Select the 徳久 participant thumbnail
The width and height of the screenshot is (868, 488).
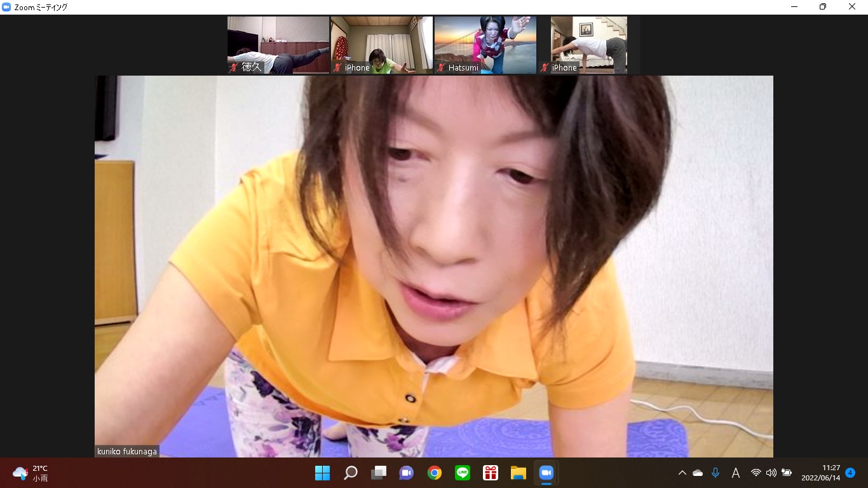pyautogui.click(x=278, y=45)
